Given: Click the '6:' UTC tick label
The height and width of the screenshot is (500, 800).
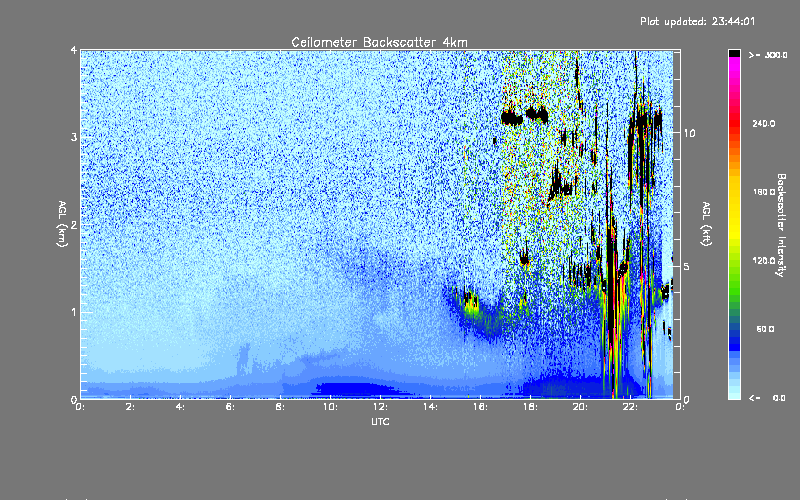Looking at the screenshot, I should coord(231,407).
